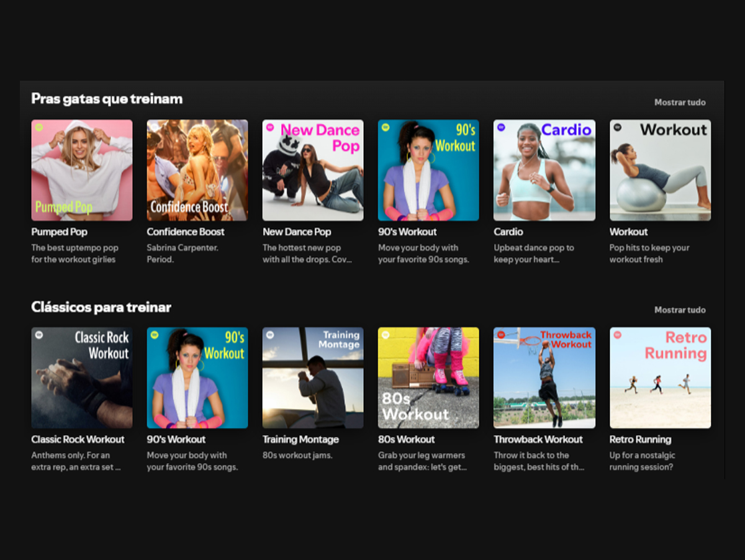Open the Cardio playlist cover
Screen dimensions: 745x560
544,169
